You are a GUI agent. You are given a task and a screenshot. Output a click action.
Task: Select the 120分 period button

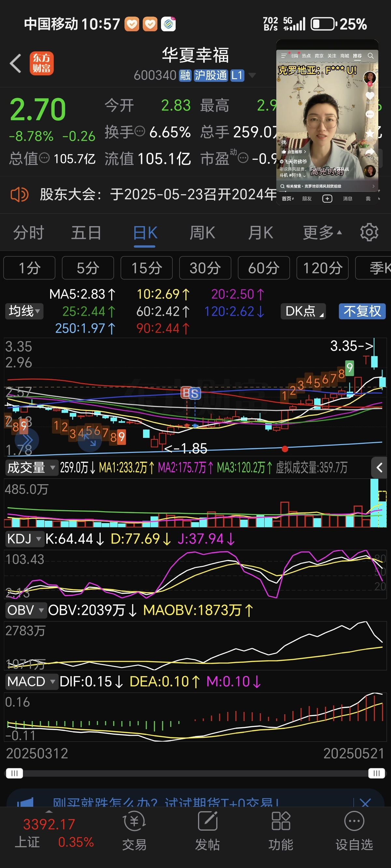[x=323, y=268]
